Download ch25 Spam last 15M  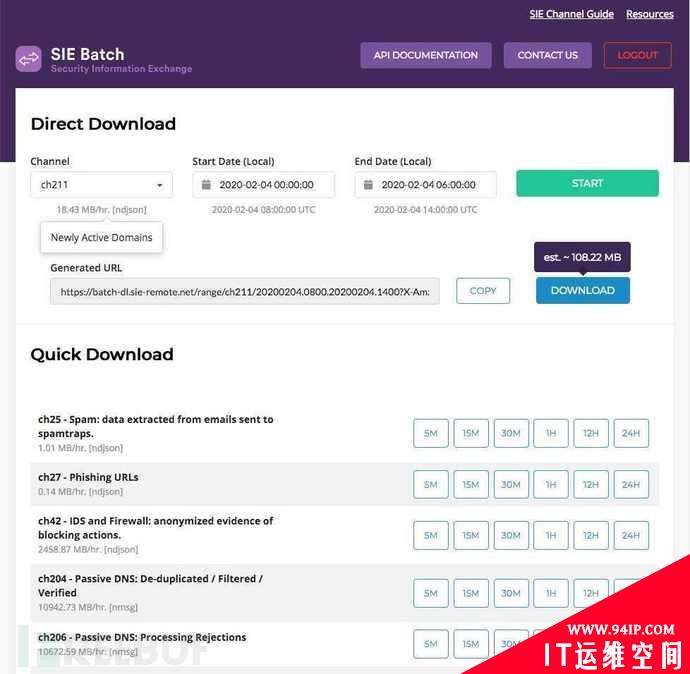click(x=471, y=433)
